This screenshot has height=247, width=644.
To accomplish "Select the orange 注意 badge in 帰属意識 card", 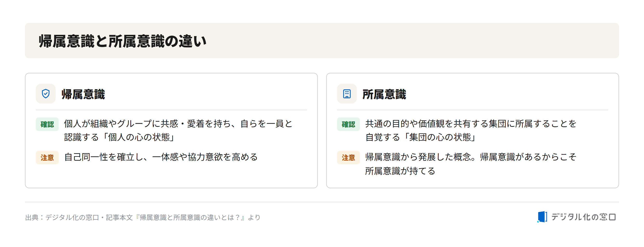I will pos(47,158).
